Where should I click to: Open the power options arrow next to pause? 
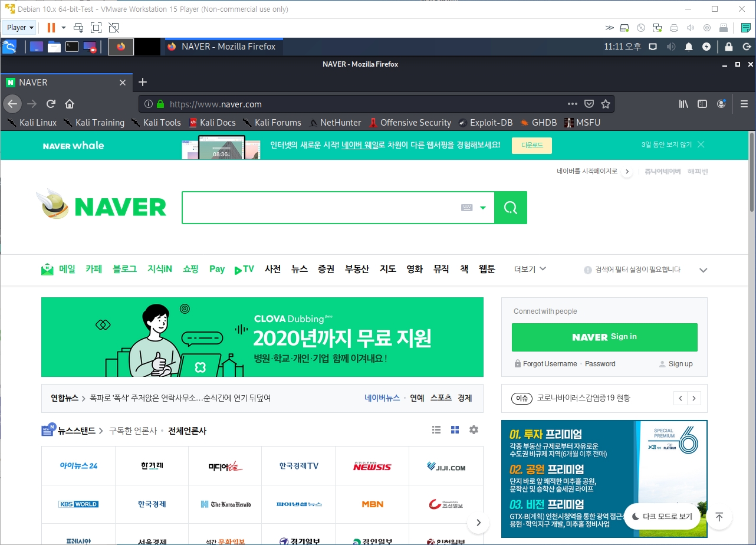tap(64, 28)
